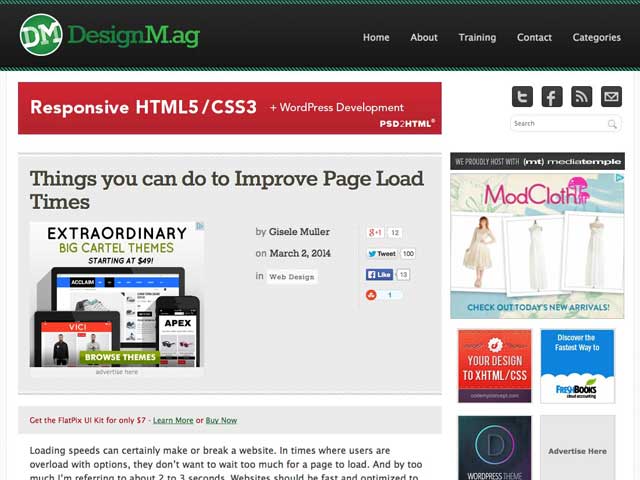Share the article via Google +1 button

point(376,232)
